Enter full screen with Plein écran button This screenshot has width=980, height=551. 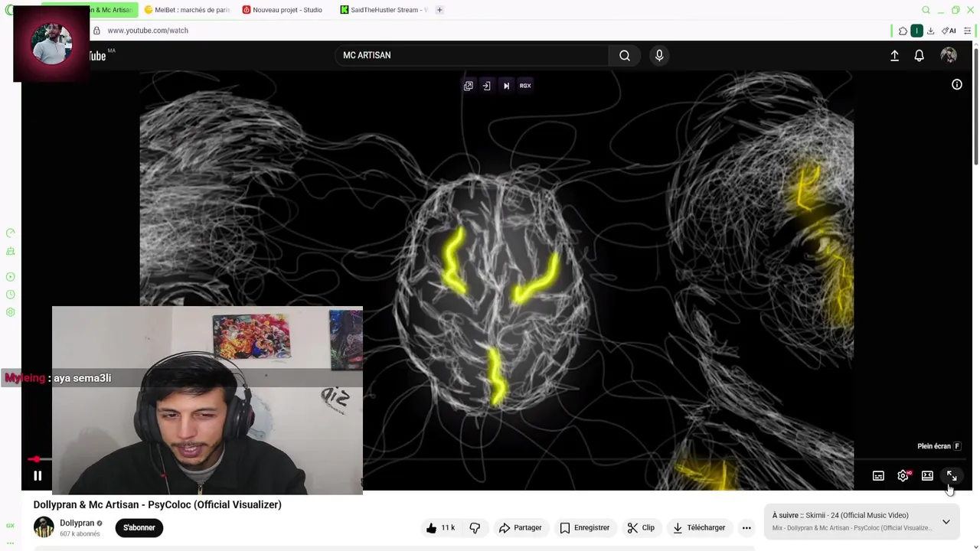(x=952, y=476)
